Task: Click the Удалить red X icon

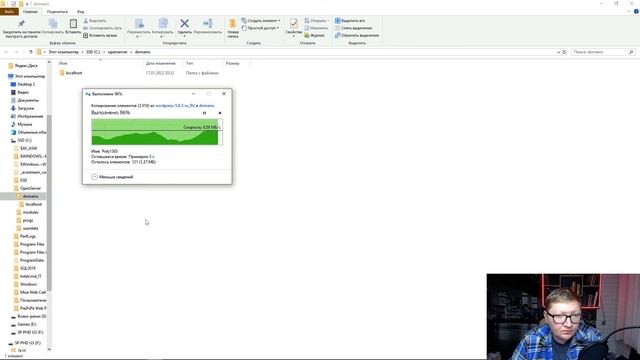Action: pos(184,23)
